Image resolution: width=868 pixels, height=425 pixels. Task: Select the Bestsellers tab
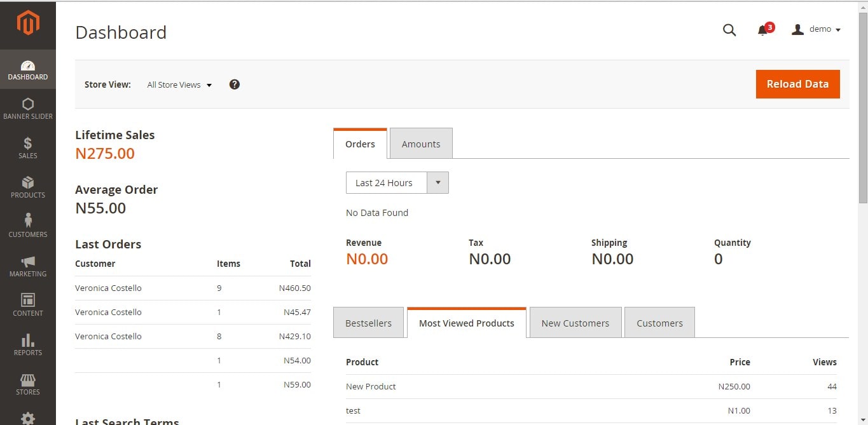pyautogui.click(x=368, y=323)
